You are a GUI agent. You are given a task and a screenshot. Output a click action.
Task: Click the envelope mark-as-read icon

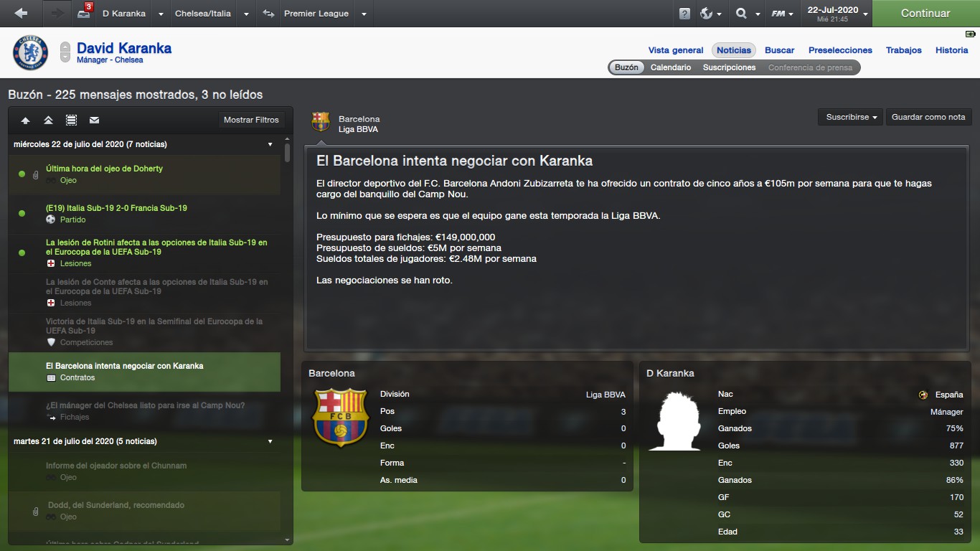point(94,120)
